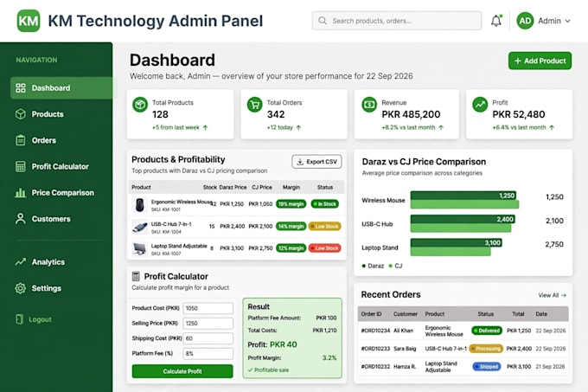
Task: Click order ID #ORD10232
Action: pos(375,367)
